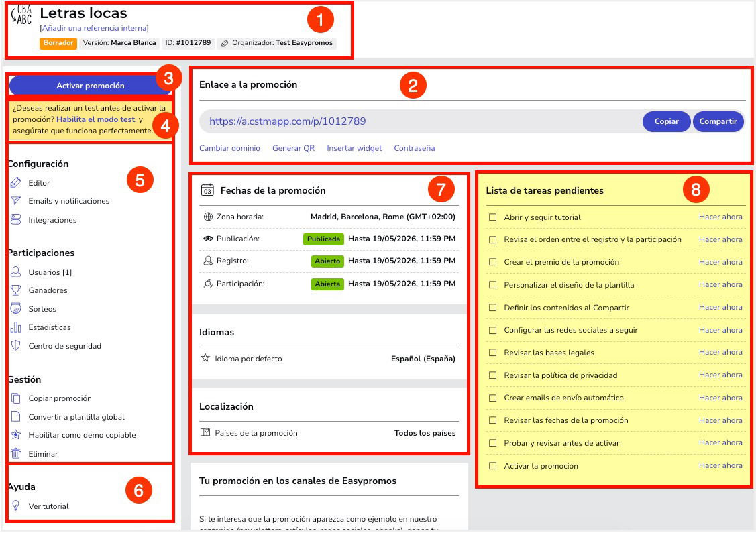Click Hacer ahora for Abrir y seguir tutorial
The height and width of the screenshot is (533, 756).
click(x=720, y=217)
